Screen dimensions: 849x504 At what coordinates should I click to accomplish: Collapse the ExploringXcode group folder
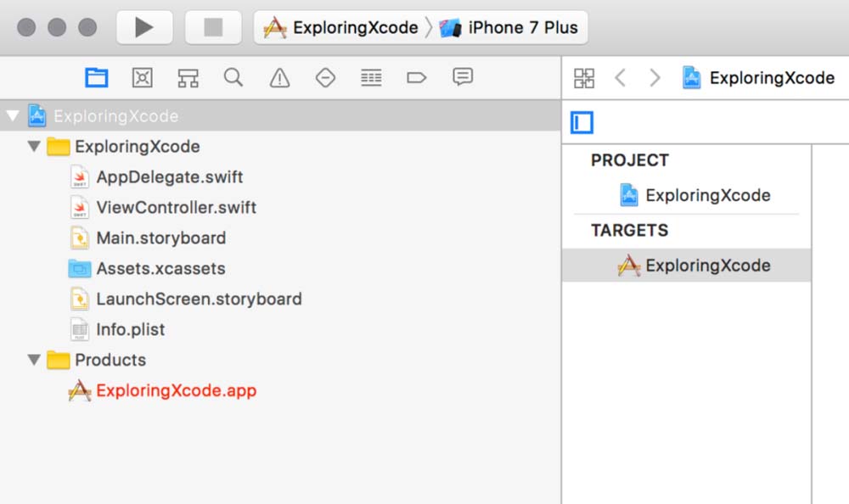tap(34, 147)
